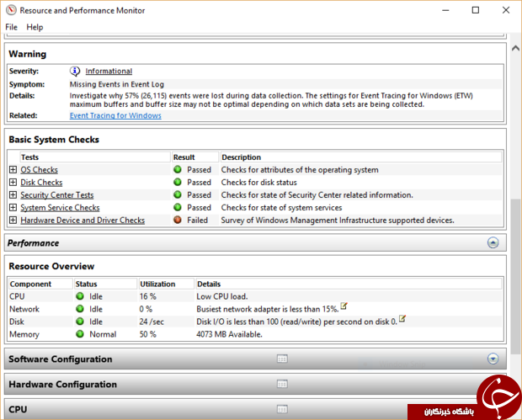Image resolution: width=522 pixels, height=420 pixels.
Task: Click the note icon after network adapter details
Action: (344, 306)
